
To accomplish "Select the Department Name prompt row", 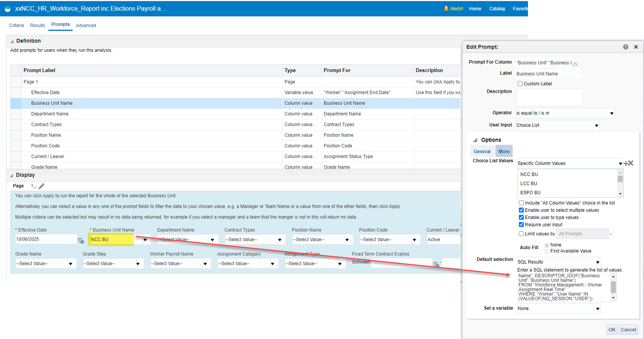I will click(x=236, y=114).
